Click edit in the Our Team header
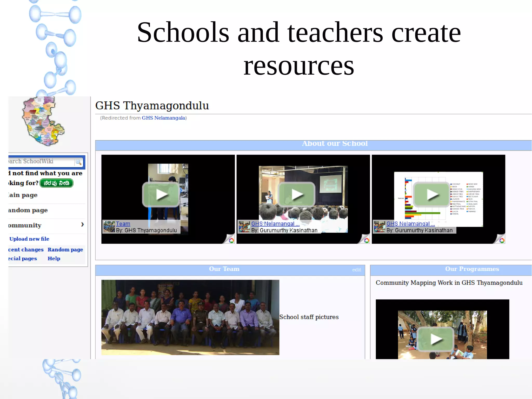532x399 pixels. pyautogui.click(x=357, y=270)
